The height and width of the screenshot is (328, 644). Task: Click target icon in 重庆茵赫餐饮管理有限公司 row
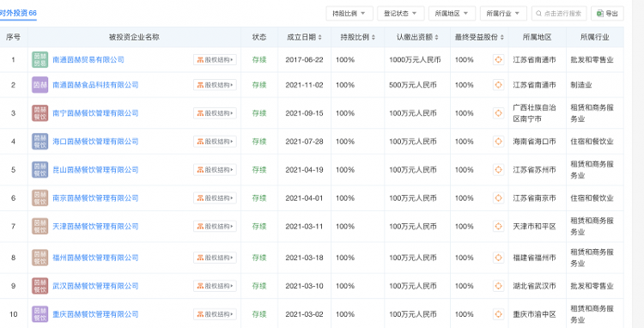tap(498, 314)
